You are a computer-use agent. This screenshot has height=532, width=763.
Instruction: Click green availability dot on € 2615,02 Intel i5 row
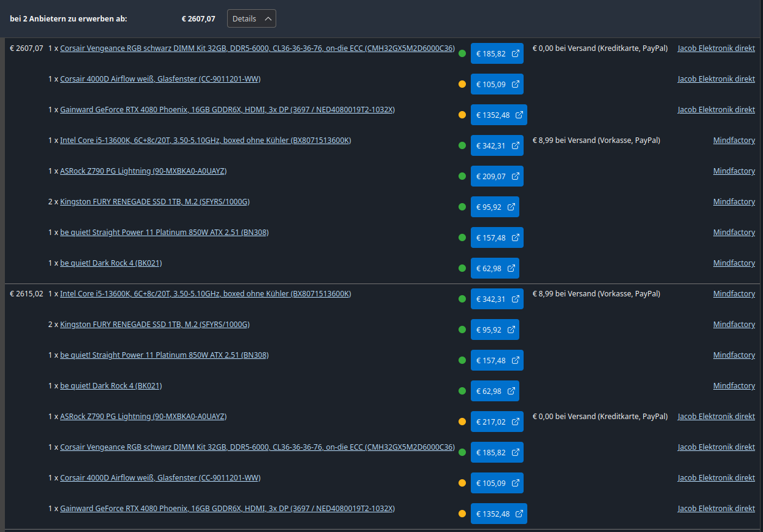[462, 299]
